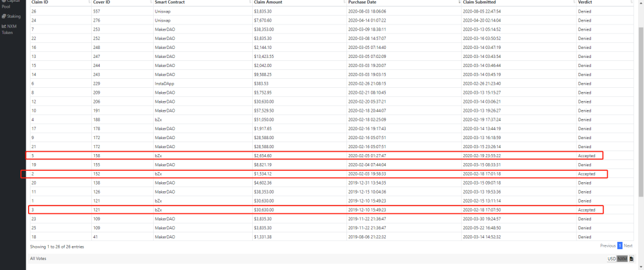Sort table by Claim ID column arrows
The width and height of the screenshot is (644, 270).
89,2
